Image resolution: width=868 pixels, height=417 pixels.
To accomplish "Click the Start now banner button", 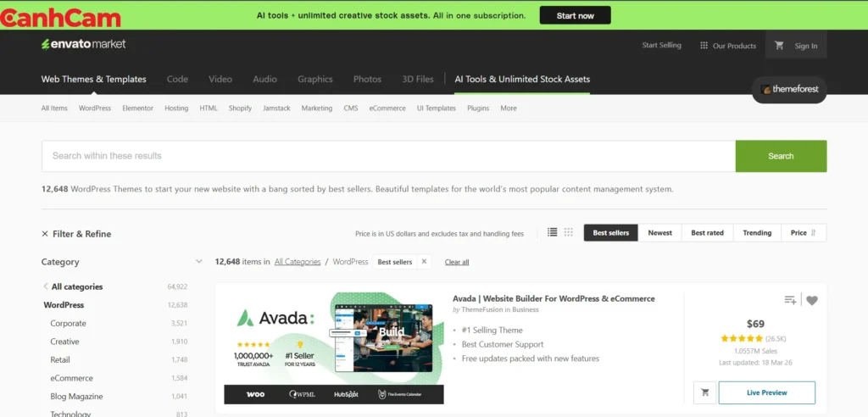I will [576, 15].
